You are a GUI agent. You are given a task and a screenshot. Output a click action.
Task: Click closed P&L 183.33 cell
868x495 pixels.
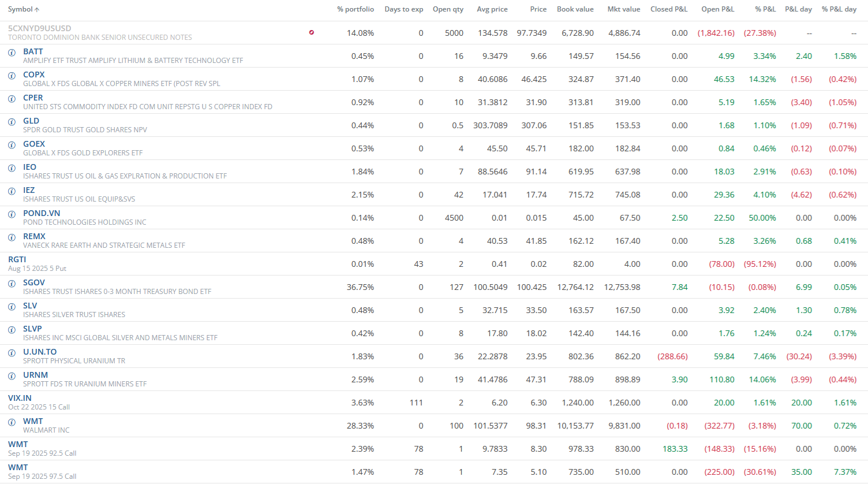[x=675, y=449]
